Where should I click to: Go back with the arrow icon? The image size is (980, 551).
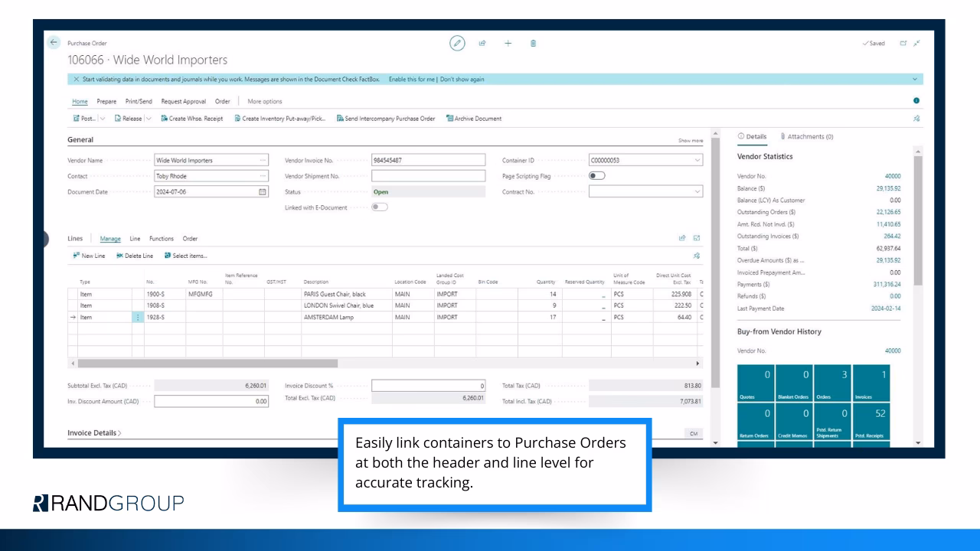tap(54, 43)
